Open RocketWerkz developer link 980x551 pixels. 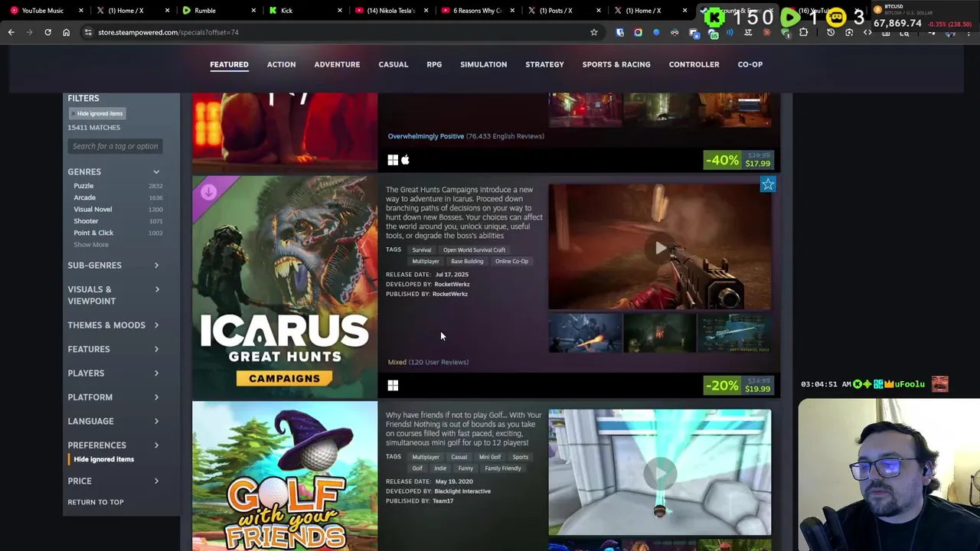pos(452,284)
